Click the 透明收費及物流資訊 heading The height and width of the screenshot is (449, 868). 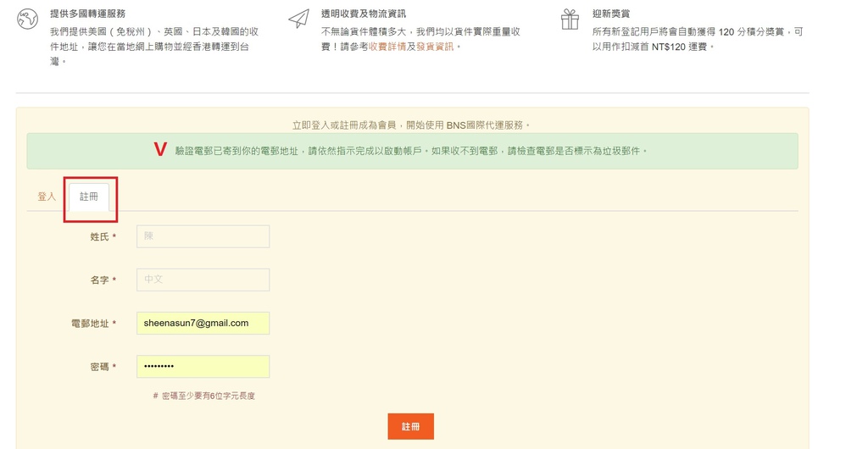(x=363, y=14)
